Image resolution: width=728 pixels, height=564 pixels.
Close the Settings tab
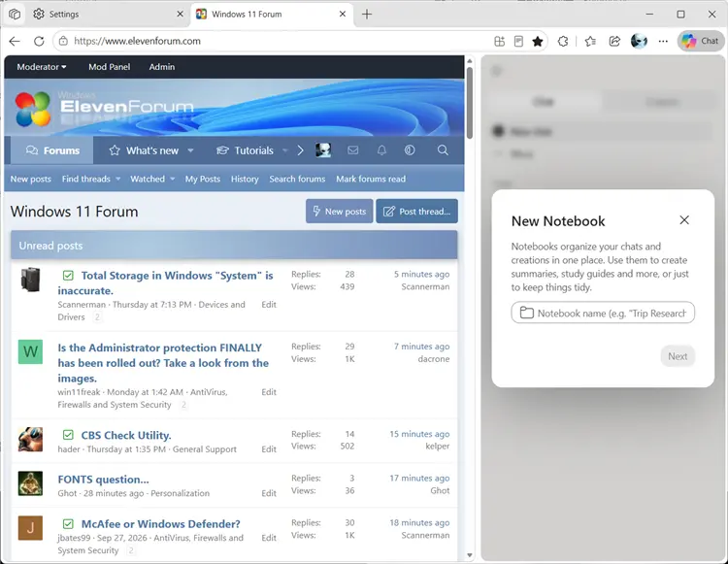181,14
